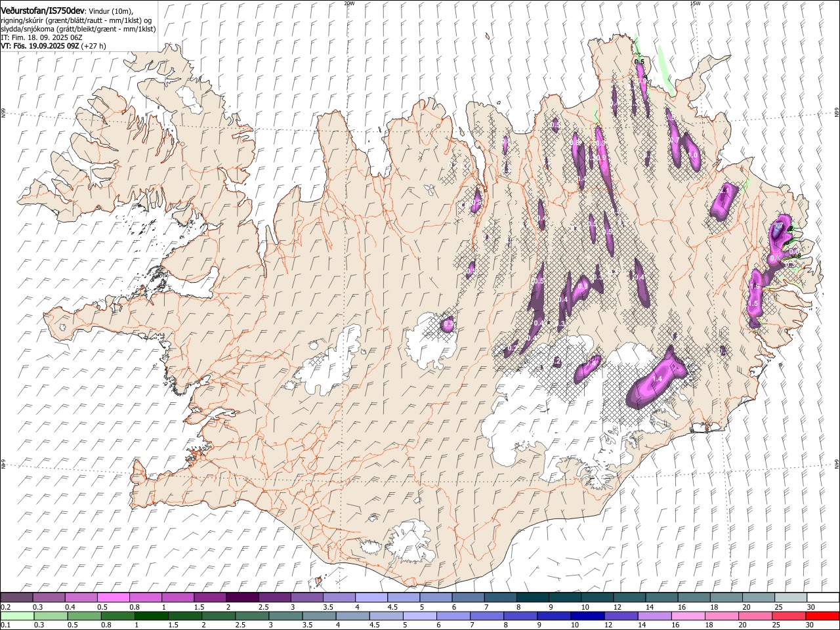Click the upper legend swatch for 3–3.5
The image size is (840, 630).
[306, 598]
